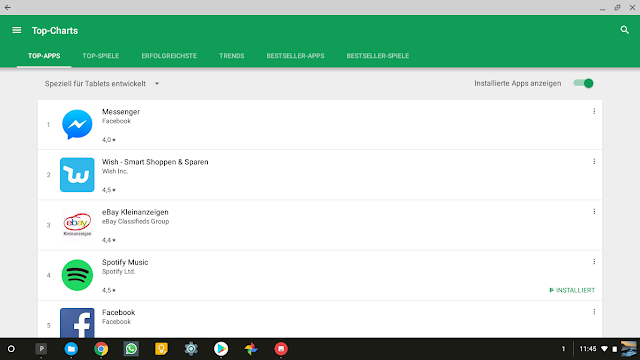Open the Wish app icon
640x360 pixels.
coord(77,175)
